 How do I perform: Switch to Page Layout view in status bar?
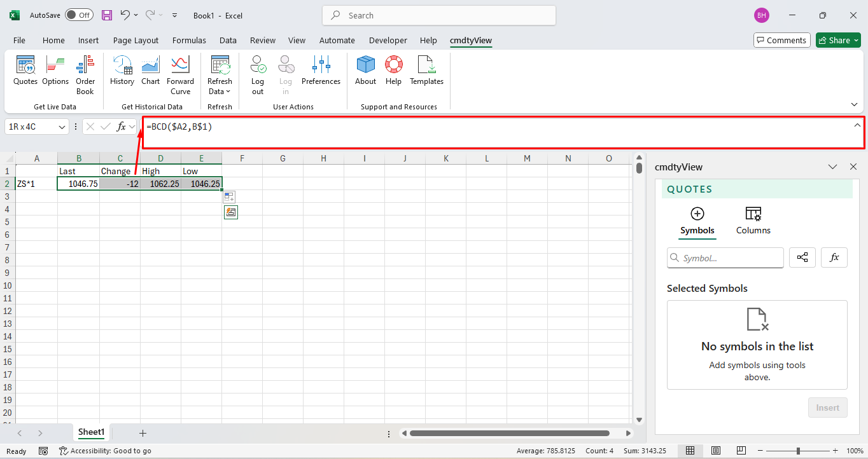(x=715, y=451)
